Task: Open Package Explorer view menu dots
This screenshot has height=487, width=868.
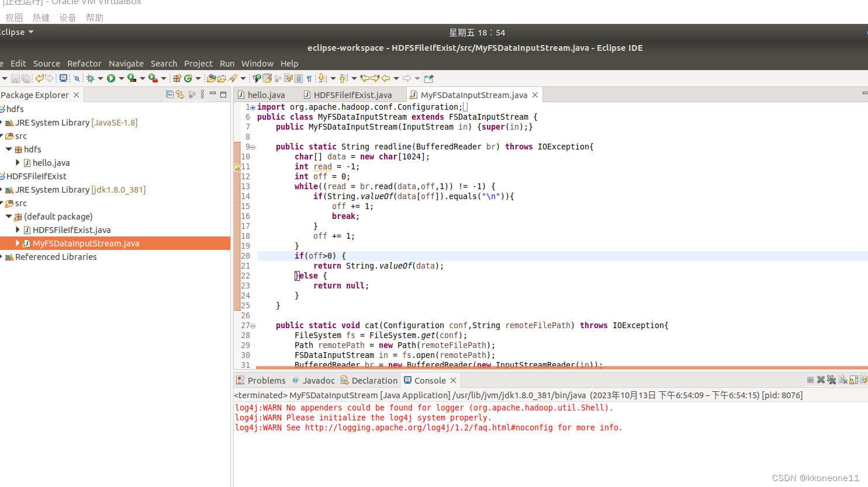Action: click(202, 95)
